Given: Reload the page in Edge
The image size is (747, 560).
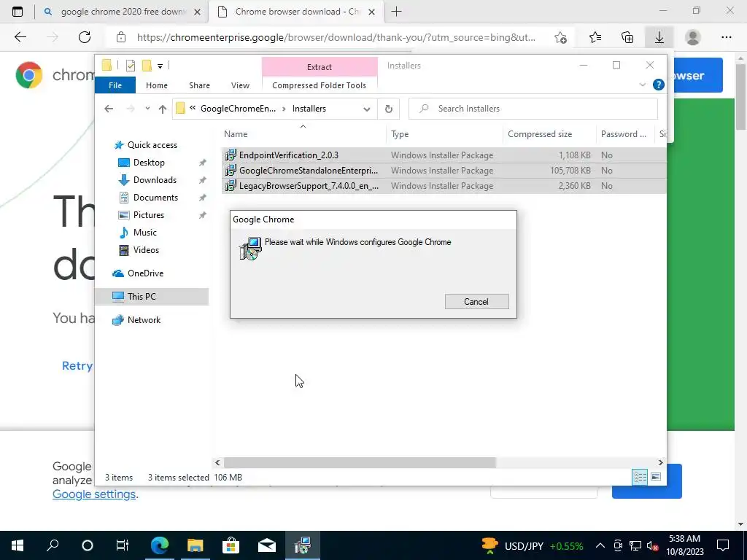Looking at the screenshot, I should click(x=85, y=37).
